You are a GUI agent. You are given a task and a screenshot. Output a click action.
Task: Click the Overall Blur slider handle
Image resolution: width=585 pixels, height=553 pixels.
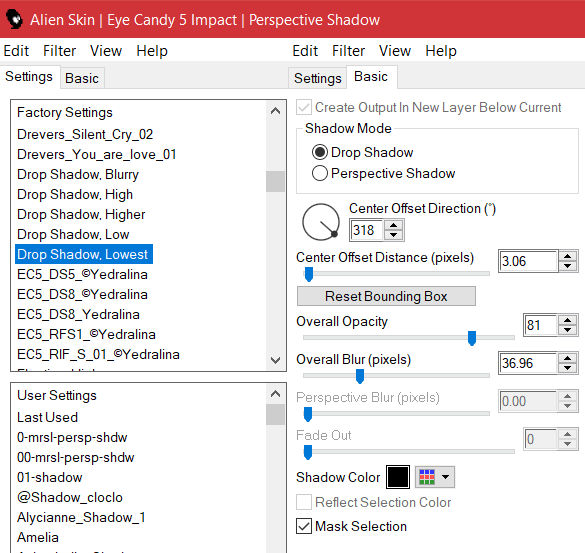pos(360,376)
